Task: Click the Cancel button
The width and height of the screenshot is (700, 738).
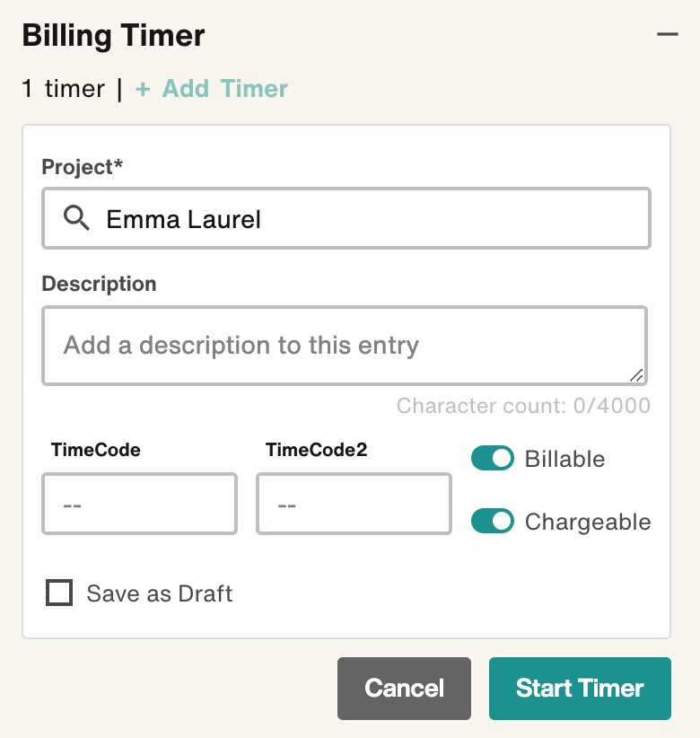Action: [x=404, y=688]
